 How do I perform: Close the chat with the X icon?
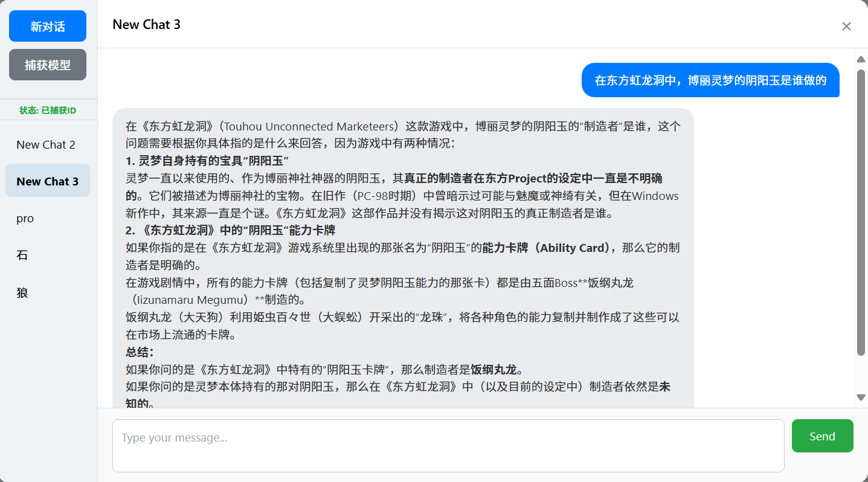click(846, 26)
